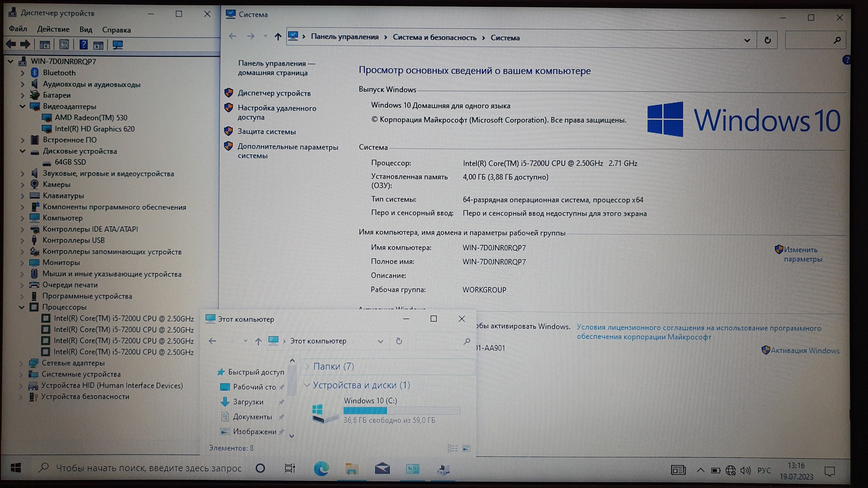Open the address bar history dropdown in System
This screenshot has width=868, height=488.
747,41
